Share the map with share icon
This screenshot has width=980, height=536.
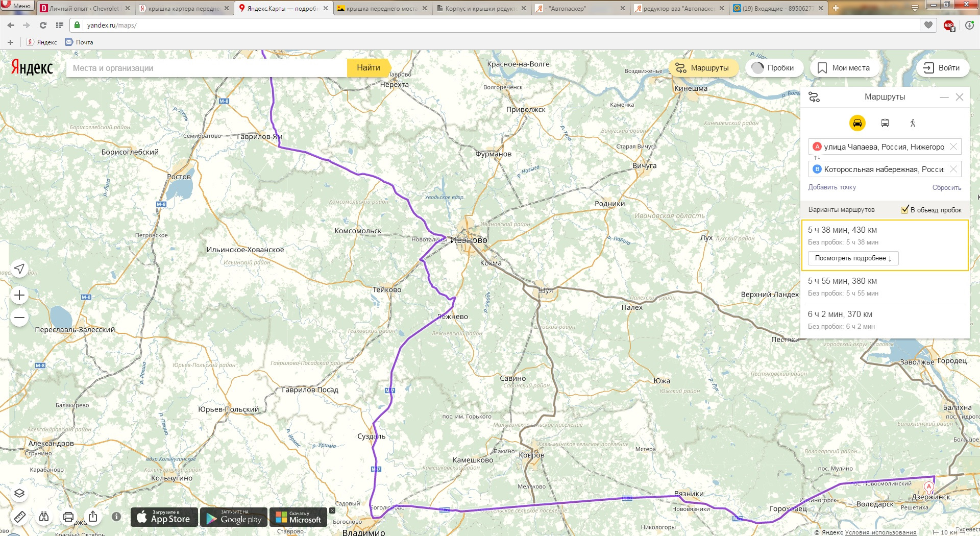pos(93,517)
